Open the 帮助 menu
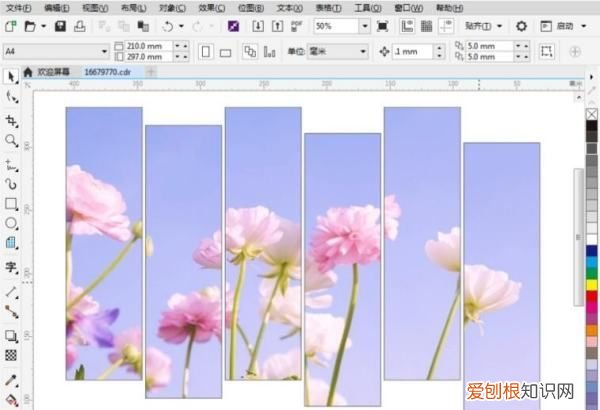The height and width of the screenshot is (410, 600). (449, 8)
